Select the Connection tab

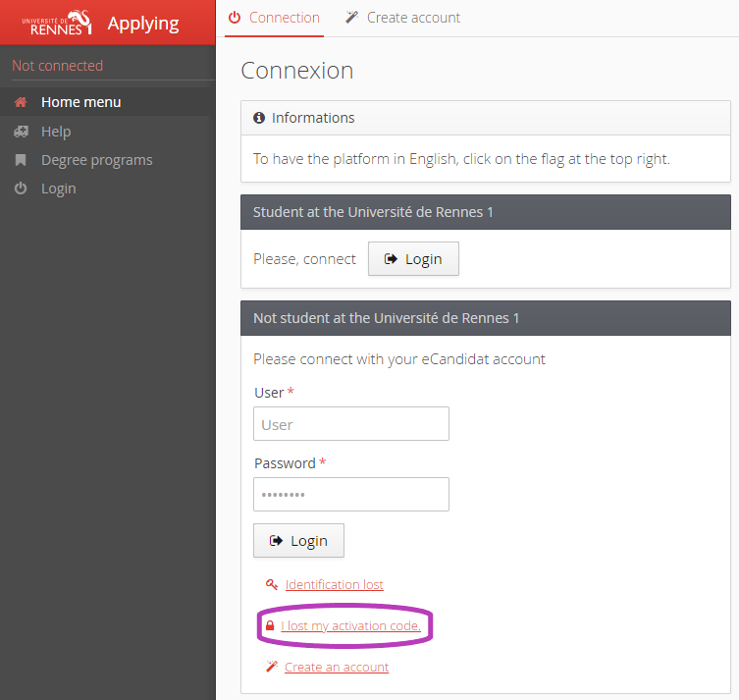[x=274, y=18]
